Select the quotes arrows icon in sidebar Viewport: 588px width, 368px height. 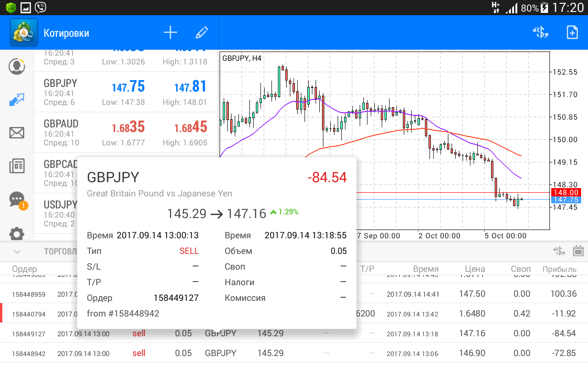[17, 100]
